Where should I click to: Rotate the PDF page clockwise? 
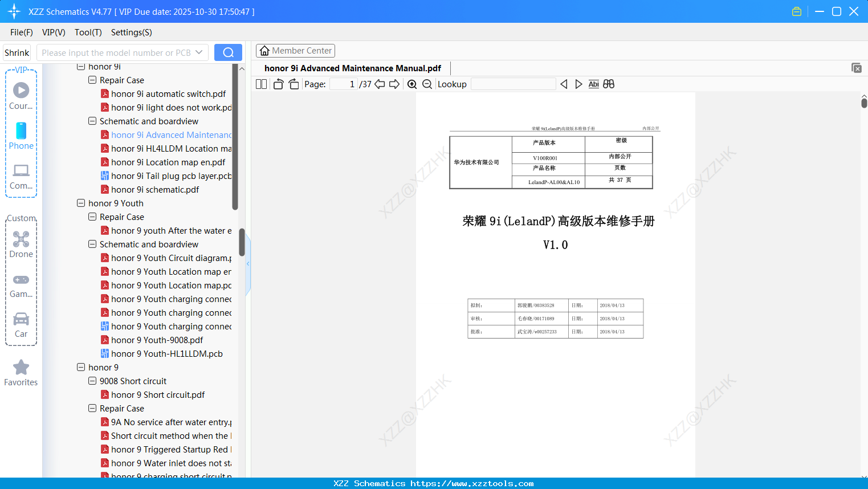click(x=294, y=84)
